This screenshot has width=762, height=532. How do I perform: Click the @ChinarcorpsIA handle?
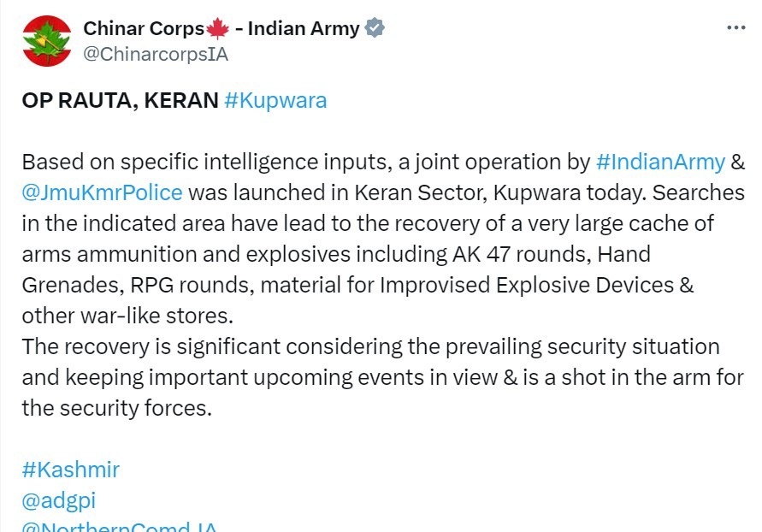coord(155,54)
